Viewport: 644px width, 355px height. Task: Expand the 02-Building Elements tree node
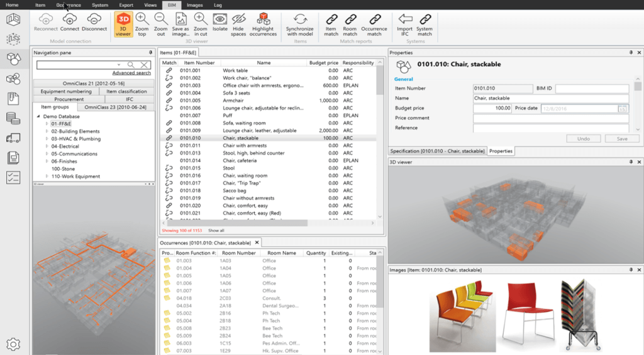[x=47, y=131]
